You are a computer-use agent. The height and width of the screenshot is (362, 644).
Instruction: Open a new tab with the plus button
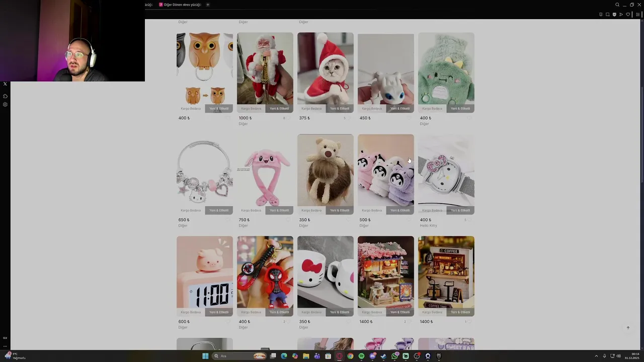coord(208,5)
